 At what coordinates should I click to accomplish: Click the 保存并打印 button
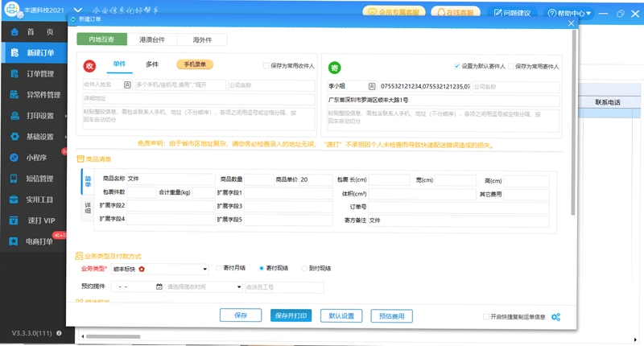coord(291,315)
